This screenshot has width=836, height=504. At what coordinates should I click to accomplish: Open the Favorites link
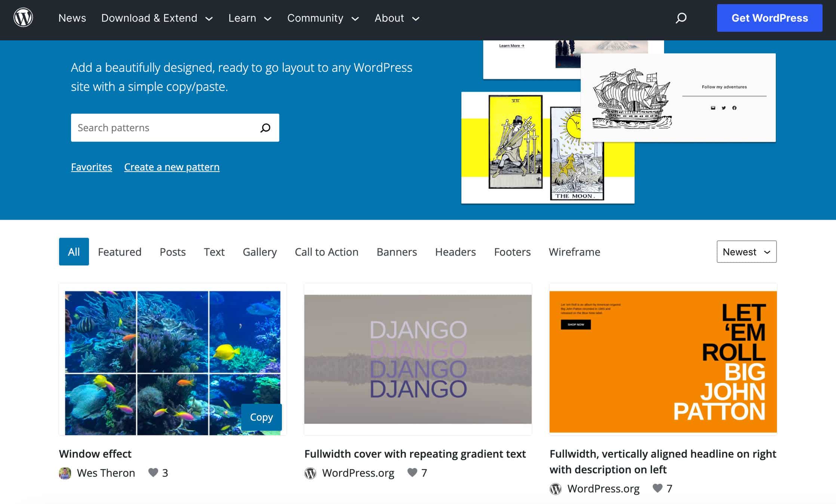click(92, 167)
